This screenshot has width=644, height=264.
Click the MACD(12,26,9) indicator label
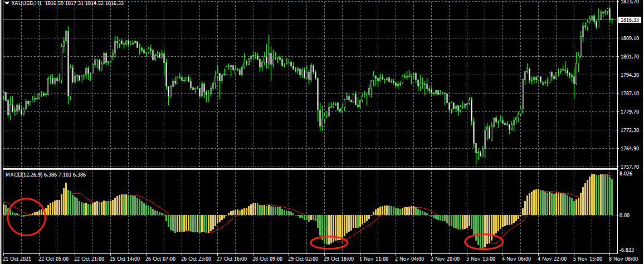pos(23,174)
